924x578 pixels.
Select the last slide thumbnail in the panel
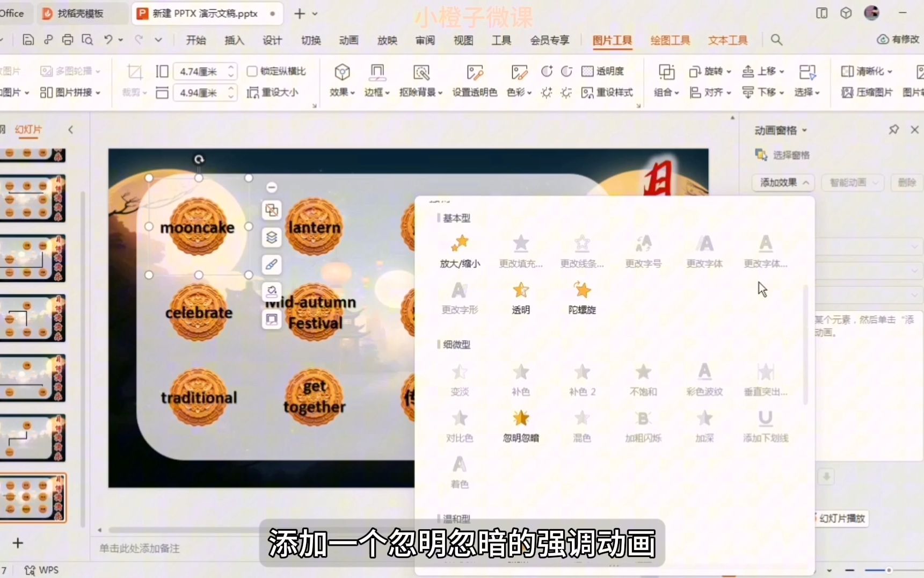pyautogui.click(x=34, y=498)
